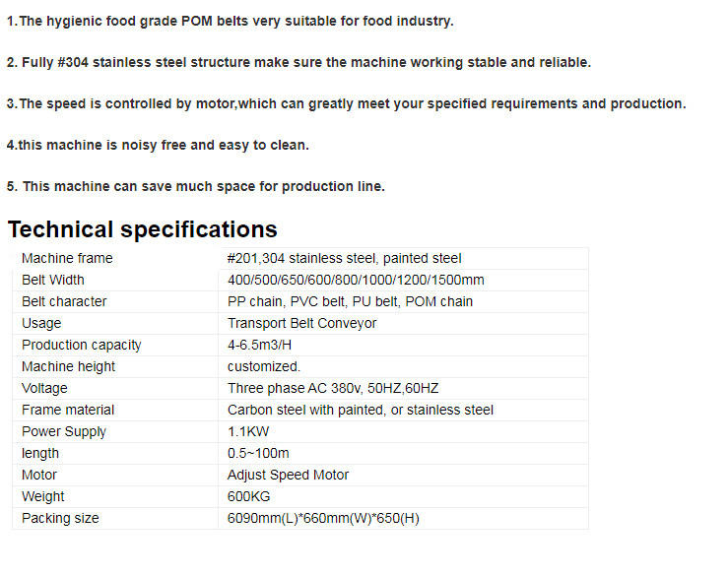Screen dimensions: 728x576
Task: Click the Packing size dimensions value
Action: point(323,518)
